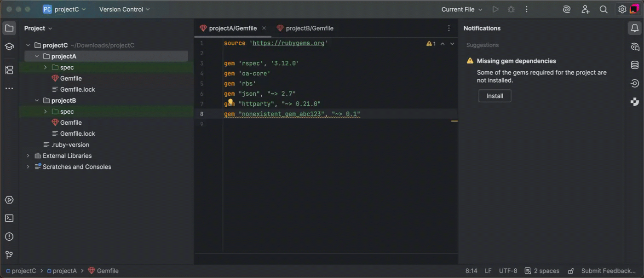
Task: Open the Search Everywhere magnifier icon
Action: 604,9
